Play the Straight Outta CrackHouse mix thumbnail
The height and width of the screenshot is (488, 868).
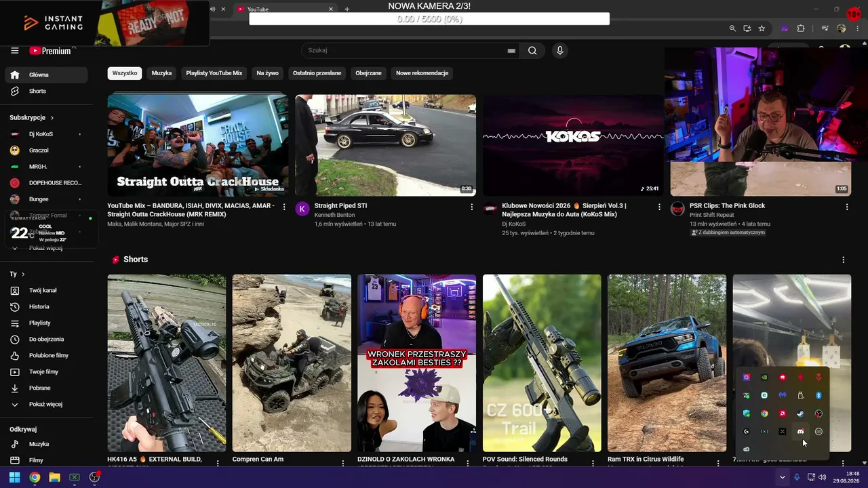[x=198, y=145]
